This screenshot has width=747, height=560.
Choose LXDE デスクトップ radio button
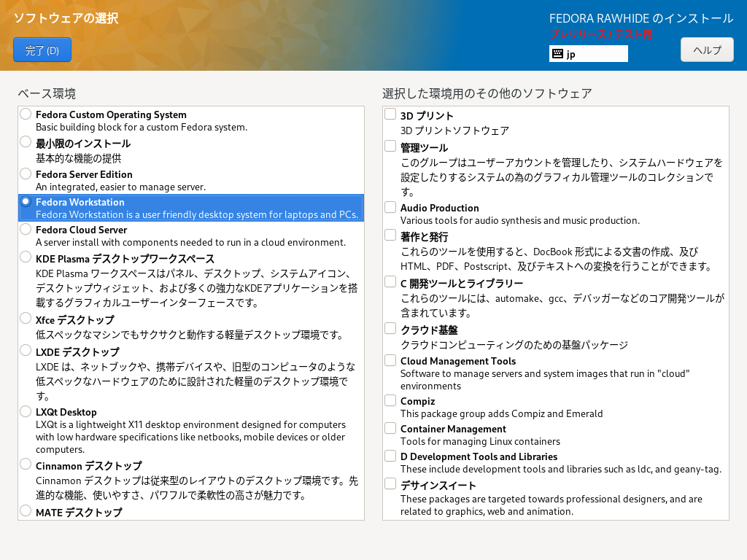coord(26,351)
